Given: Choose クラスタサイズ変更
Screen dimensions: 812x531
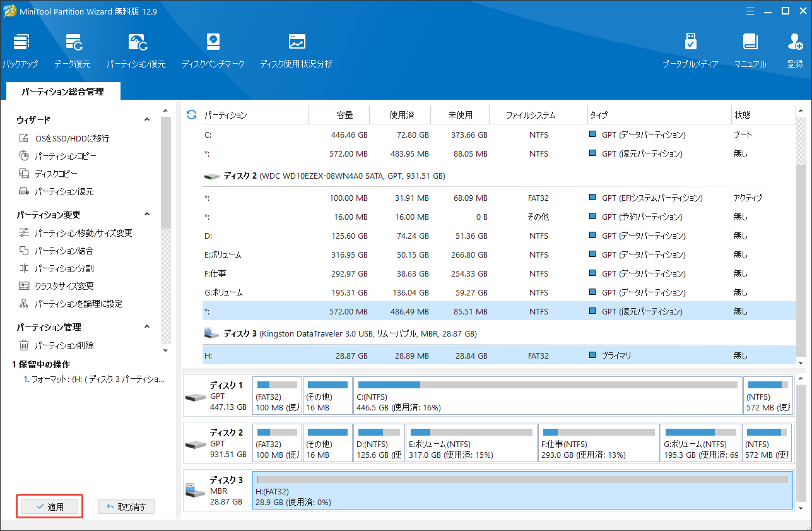Looking at the screenshot, I should 56,286.
